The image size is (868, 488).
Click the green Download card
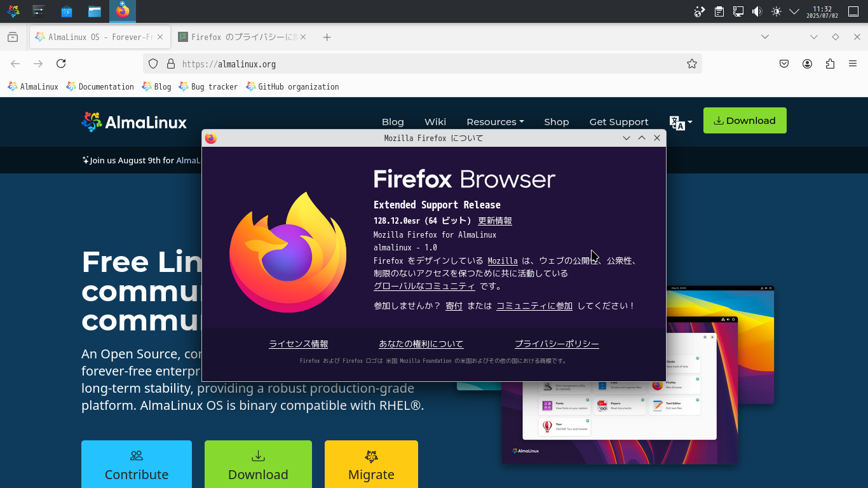click(258, 464)
